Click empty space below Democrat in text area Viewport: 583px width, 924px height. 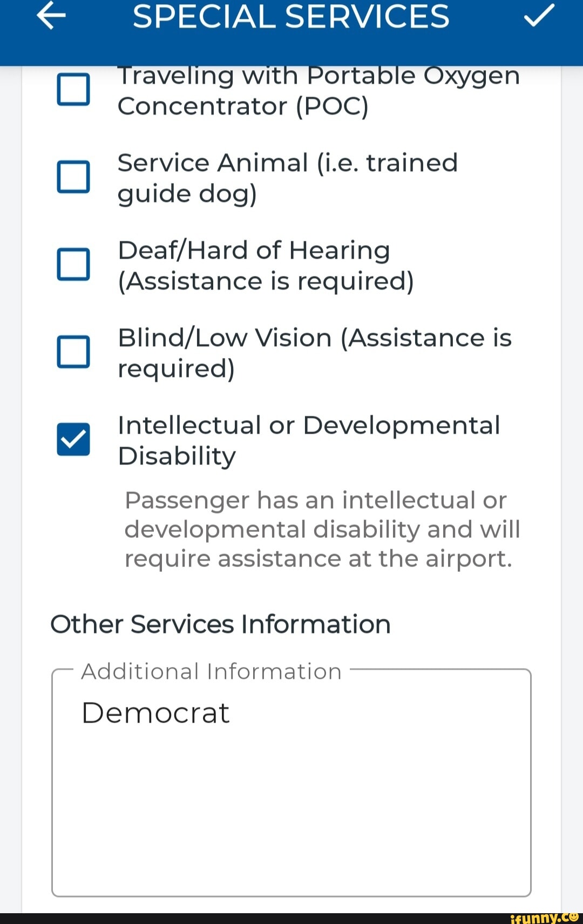tap(291, 810)
